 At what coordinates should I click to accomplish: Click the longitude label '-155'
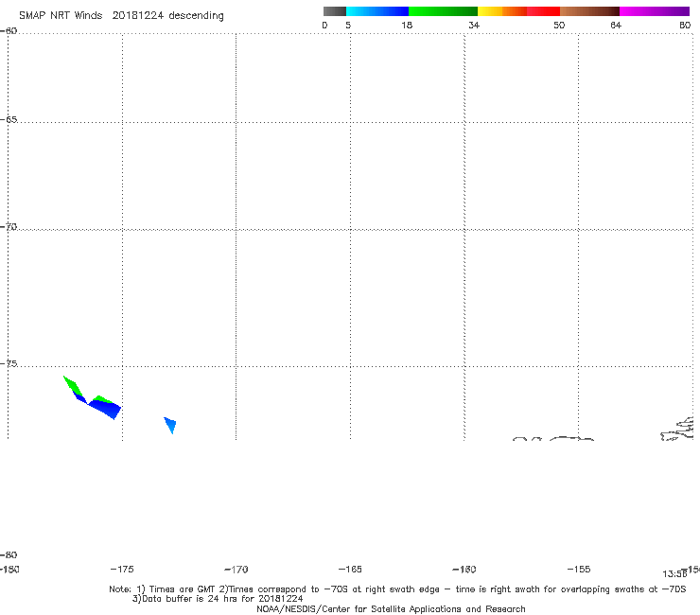579,569
